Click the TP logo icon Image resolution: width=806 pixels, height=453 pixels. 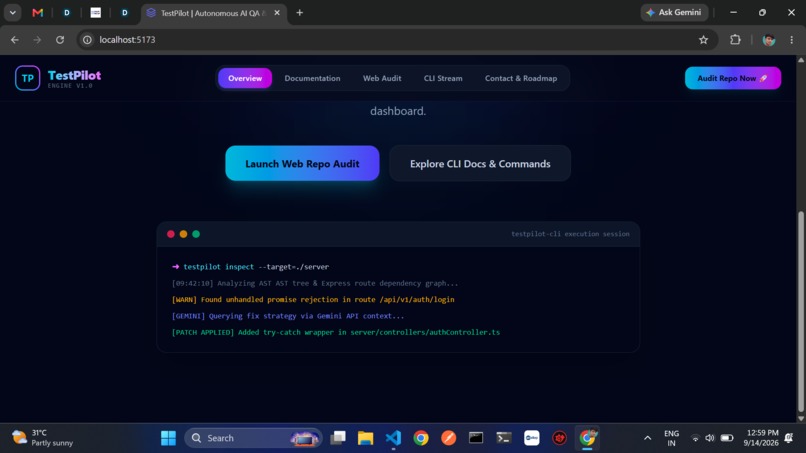point(27,78)
